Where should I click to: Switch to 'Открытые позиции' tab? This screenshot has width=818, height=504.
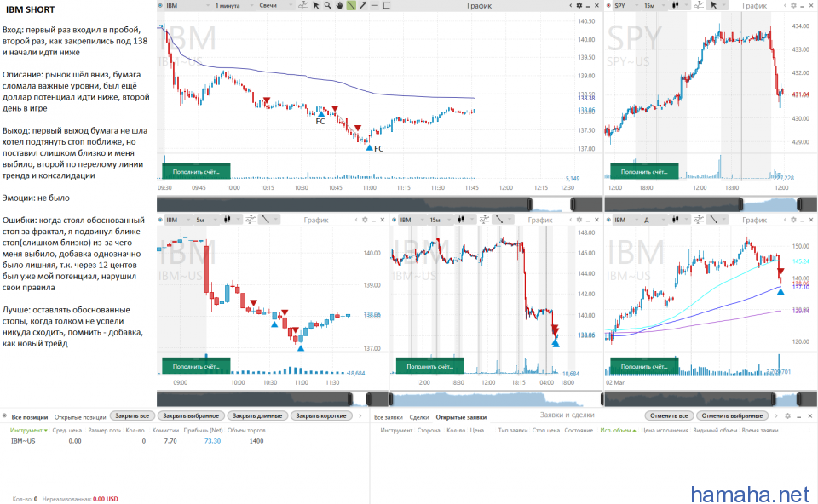click(x=80, y=417)
